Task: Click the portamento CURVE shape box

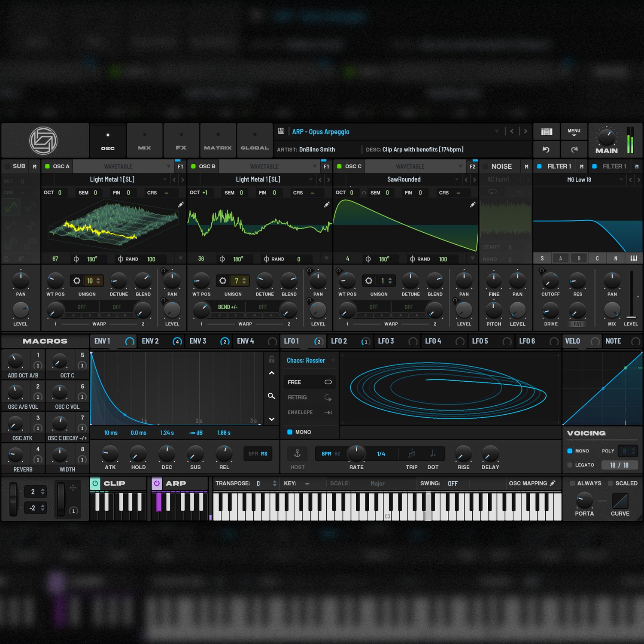Action: point(620,501)
